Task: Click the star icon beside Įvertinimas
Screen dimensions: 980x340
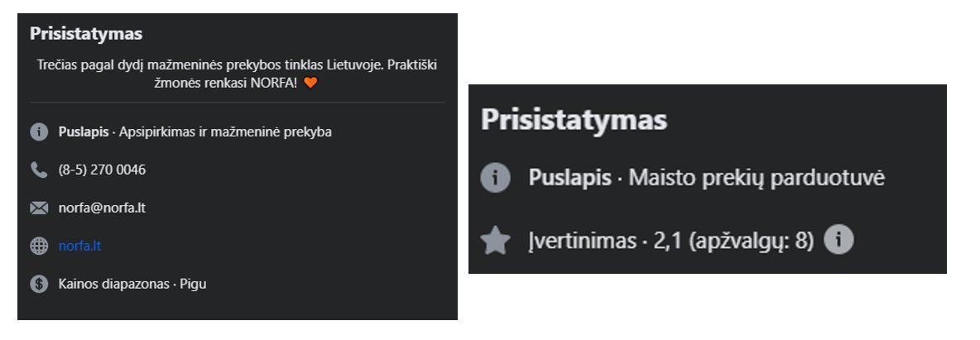Action: 496,241
